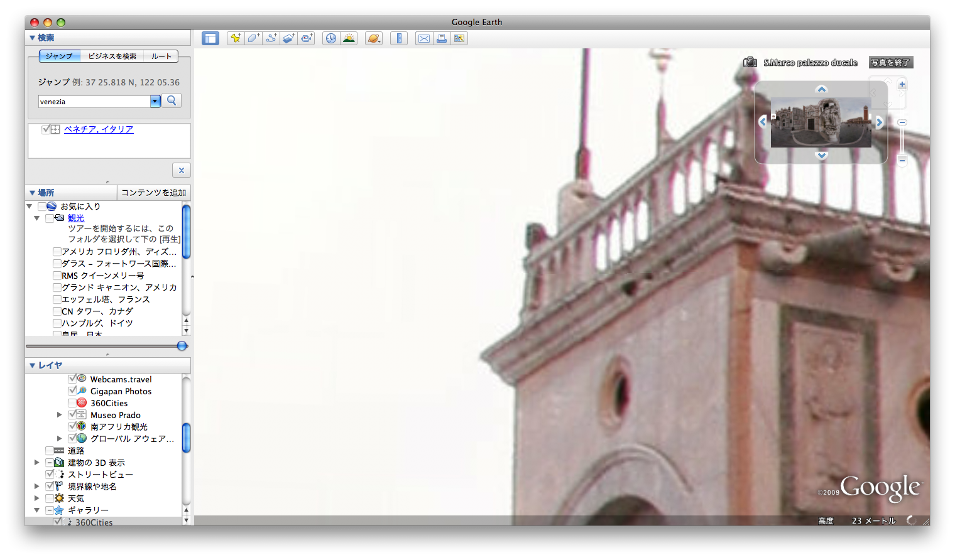Screen dimensions: 955x560
Task: Select the 南アフリカ観光 layer
Action: click(x=119, y=426)
